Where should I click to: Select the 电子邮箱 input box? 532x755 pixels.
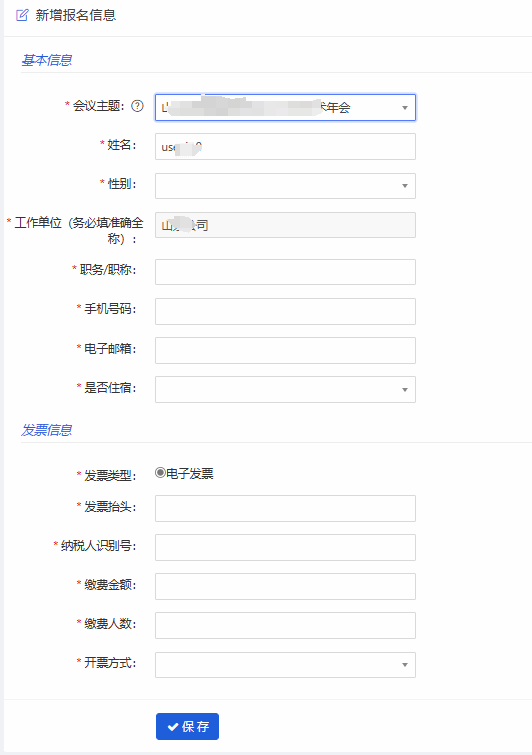point(285,351)
